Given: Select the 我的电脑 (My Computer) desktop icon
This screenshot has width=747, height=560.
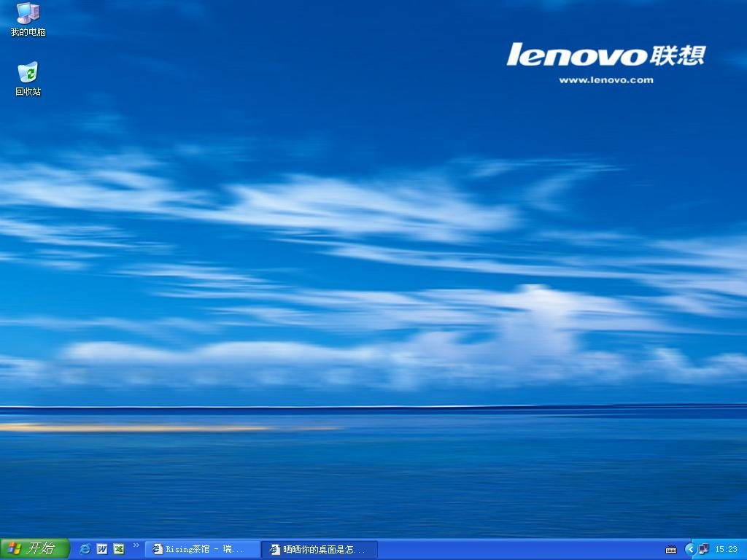Looking at the screenshot, I should [x=28, y=13].
